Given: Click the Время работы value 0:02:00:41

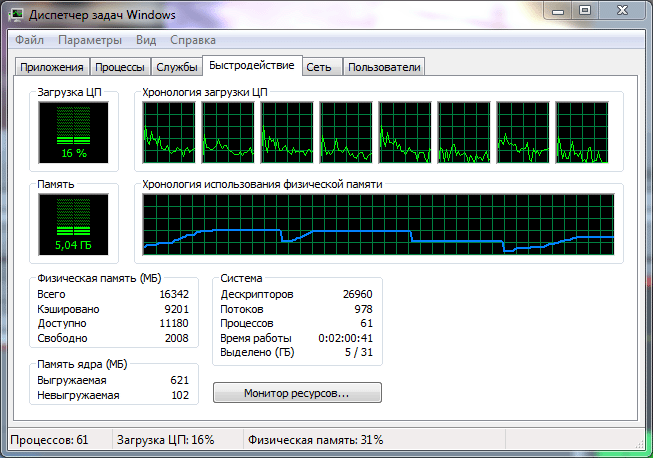Looking at the screenshot, I should click(x=346, y=338).
